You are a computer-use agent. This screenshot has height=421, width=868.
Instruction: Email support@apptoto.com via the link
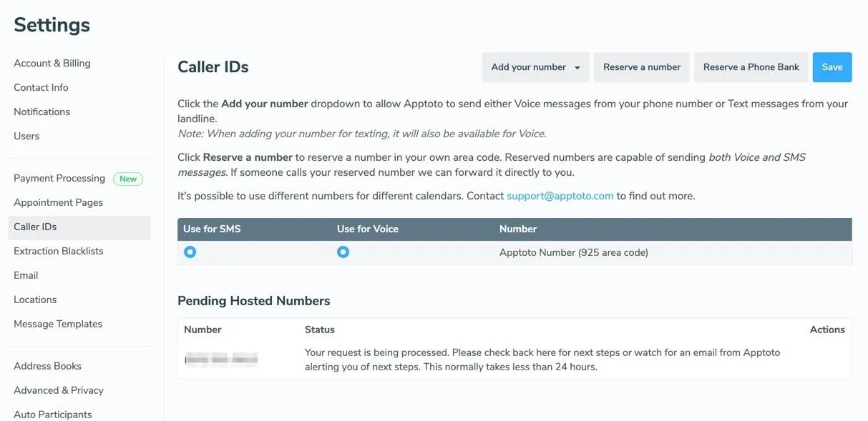(560, 195)
